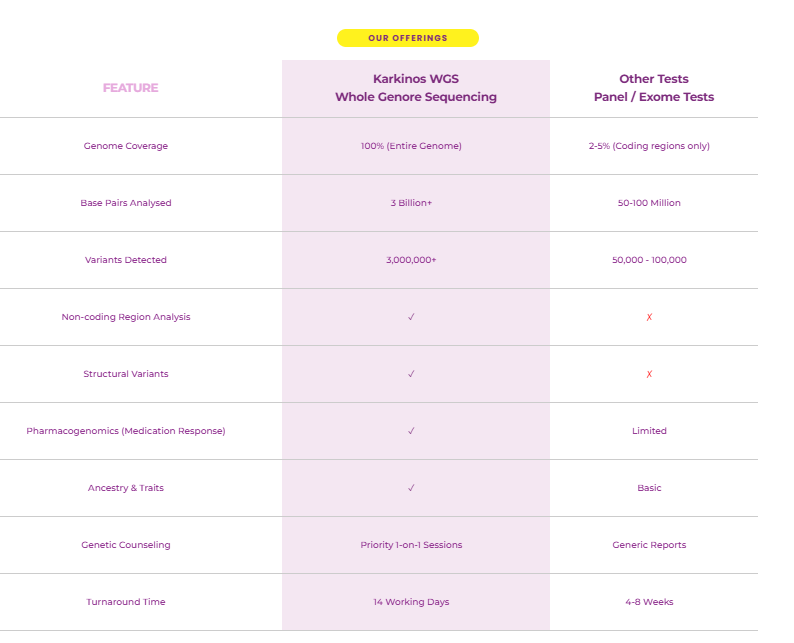This screenshot has width=794, height=643.
Task: Click the yellow OUR OFFERINGS badge
Action: pyautogui.click(x=408, y=38)
